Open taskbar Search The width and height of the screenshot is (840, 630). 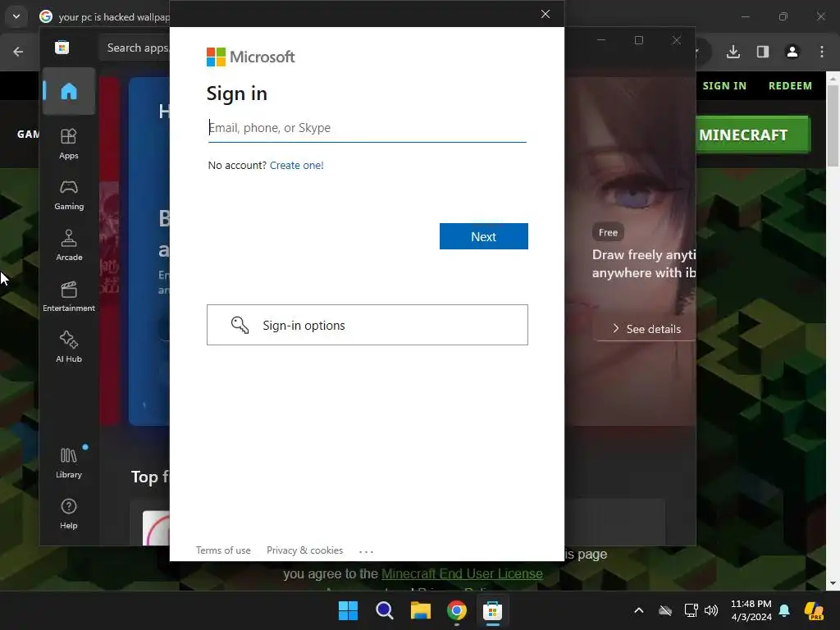point(385,610)
